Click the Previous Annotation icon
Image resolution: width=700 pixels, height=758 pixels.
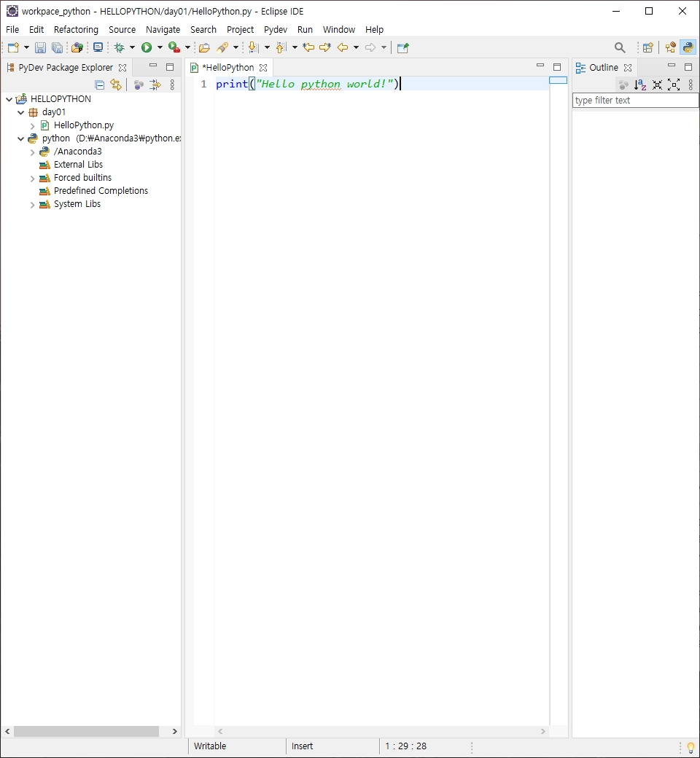click(x=281, y=47)
